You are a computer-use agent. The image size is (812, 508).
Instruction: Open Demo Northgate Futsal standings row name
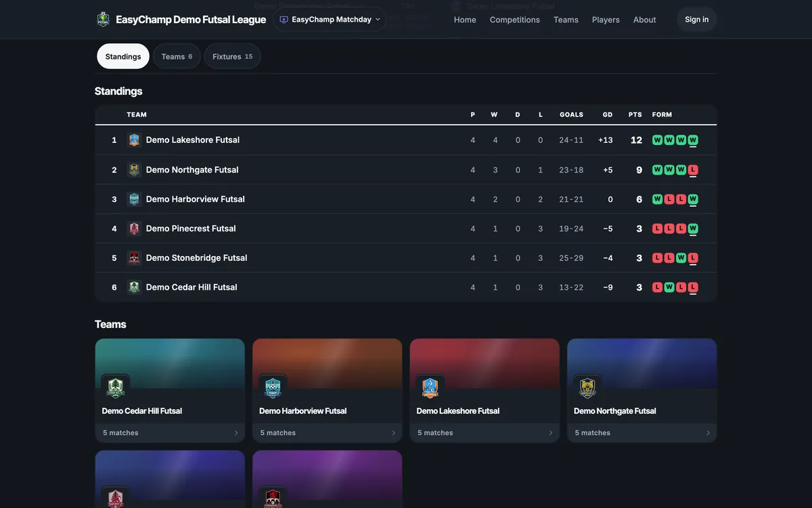[x=192, y=170]
